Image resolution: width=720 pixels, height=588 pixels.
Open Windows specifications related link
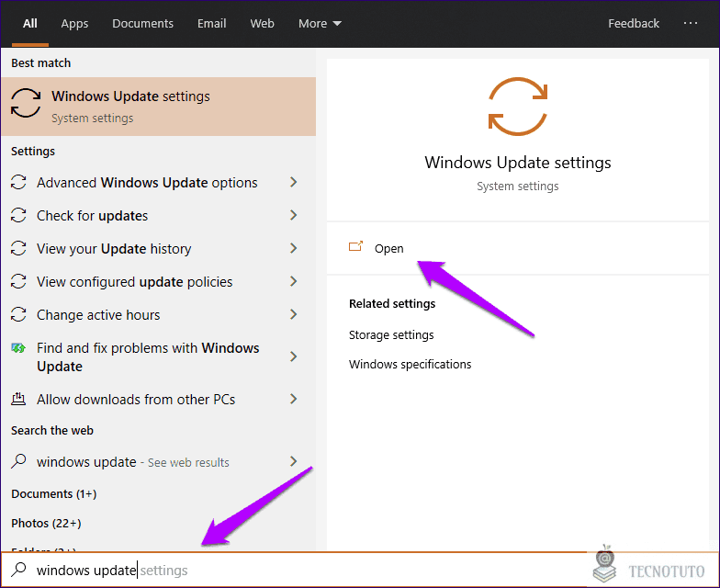click(410, 364)
